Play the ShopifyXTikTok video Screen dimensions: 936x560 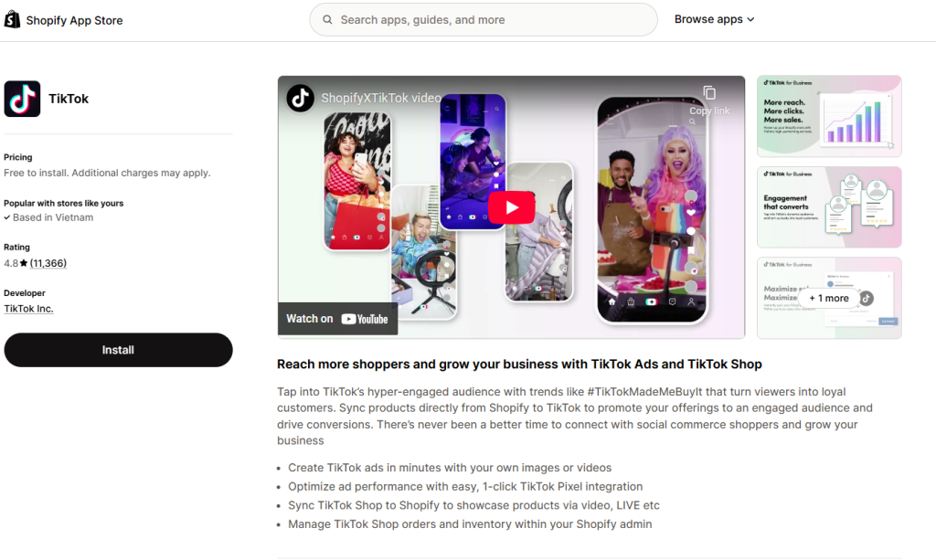point(511,206)
